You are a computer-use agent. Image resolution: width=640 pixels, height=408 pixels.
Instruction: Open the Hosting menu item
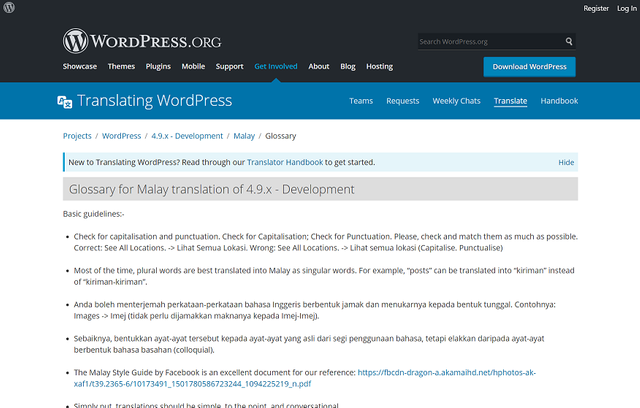pyautogui.click(x=379, y=66)
